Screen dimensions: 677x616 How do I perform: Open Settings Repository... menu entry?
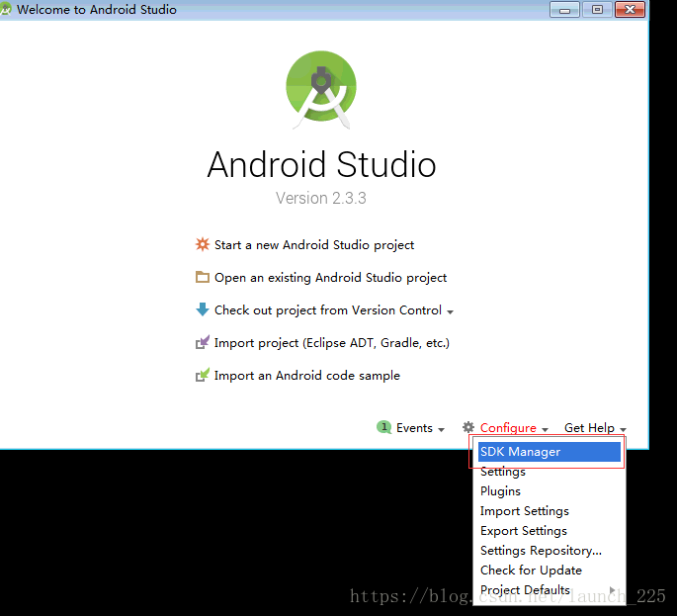(x=550, y=551)
